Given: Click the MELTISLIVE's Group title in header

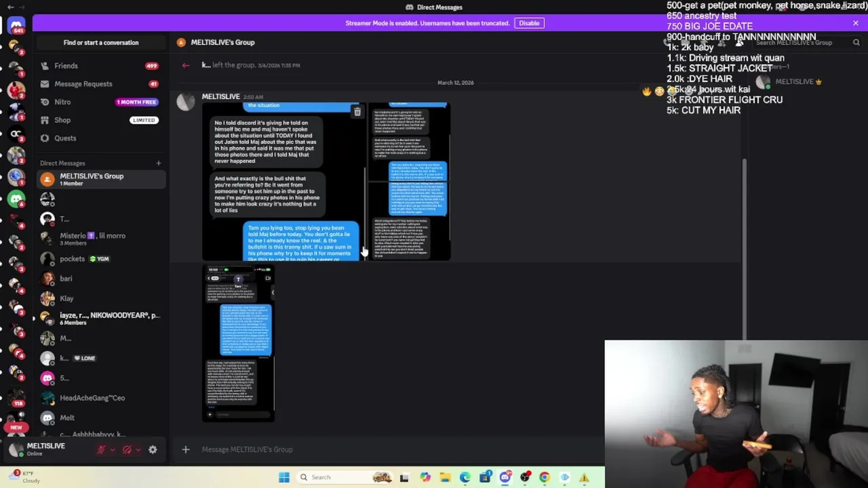Looking at the screenshot, I should [x=222, y=42].
